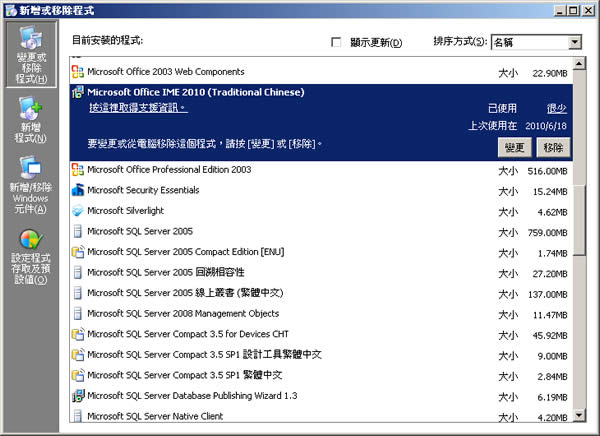Select SQL Server 2005 線上叢書 (繁體中文)
The height and width of the screenshot is (436, 600).
click(185, 293)
